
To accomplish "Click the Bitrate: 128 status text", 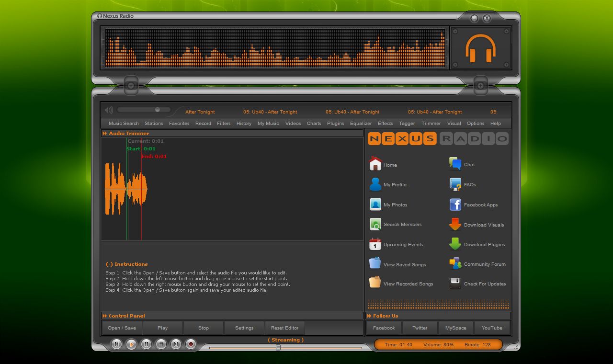I will coord(477,345).
